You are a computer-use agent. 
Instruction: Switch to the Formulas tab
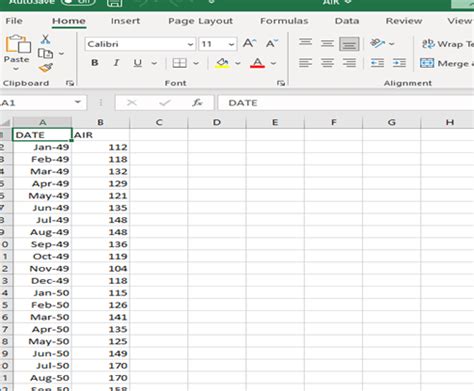pyautogui.click(x=284, y=21)
